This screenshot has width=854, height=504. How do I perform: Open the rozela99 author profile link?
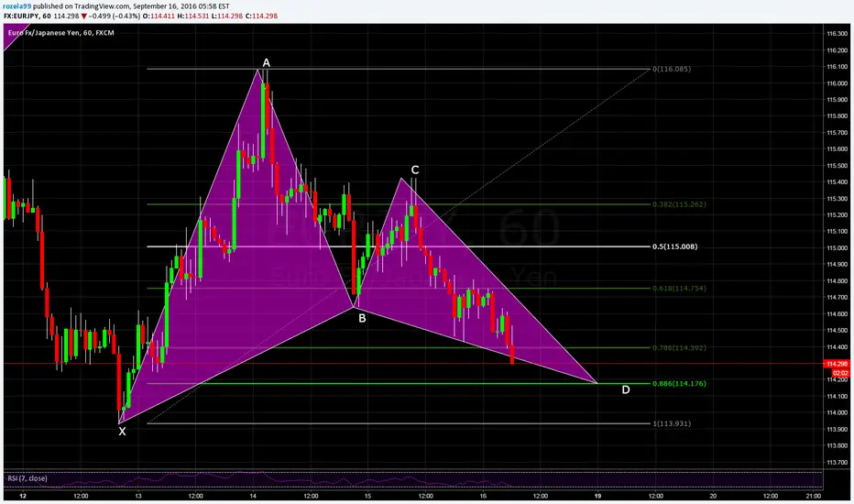17,6
